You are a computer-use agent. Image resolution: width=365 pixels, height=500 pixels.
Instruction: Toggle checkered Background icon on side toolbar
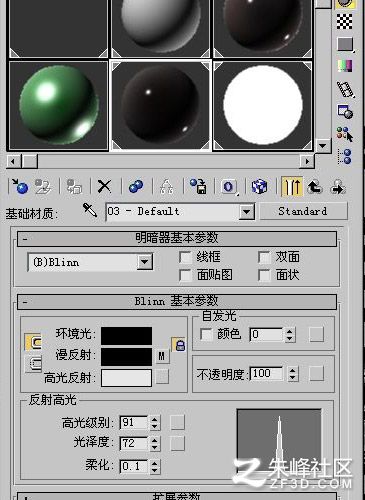click(x=344, y=22)
